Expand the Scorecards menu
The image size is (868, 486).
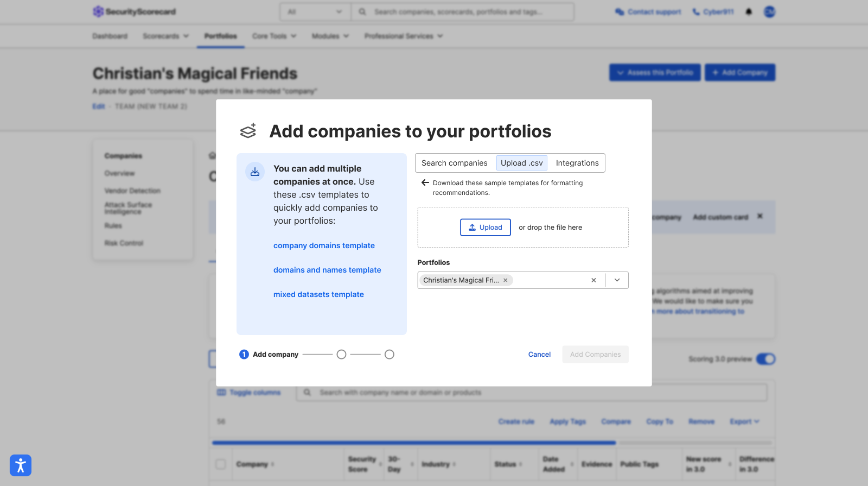pyautogui.click(x=166, y=36)
